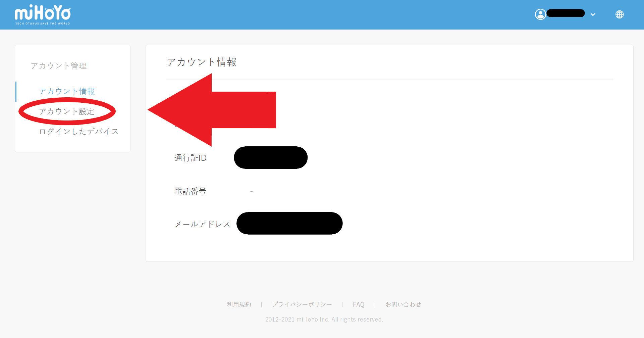Open the user avatar icon

click(x=540, y=14)
